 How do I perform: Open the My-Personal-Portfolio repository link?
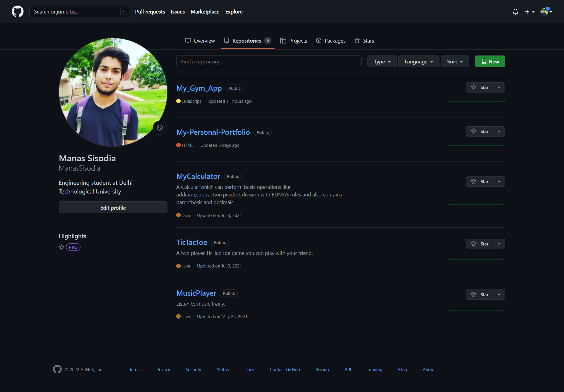coord(213,132)
